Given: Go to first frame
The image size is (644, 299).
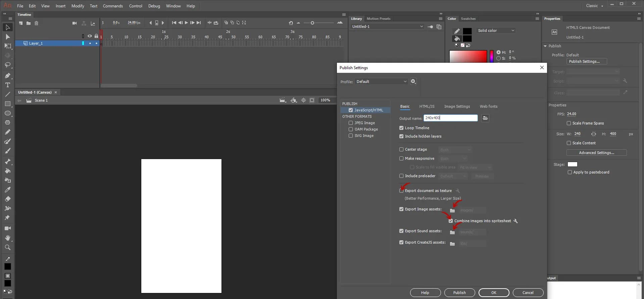Looking at the screenshot, I should 174,23.
